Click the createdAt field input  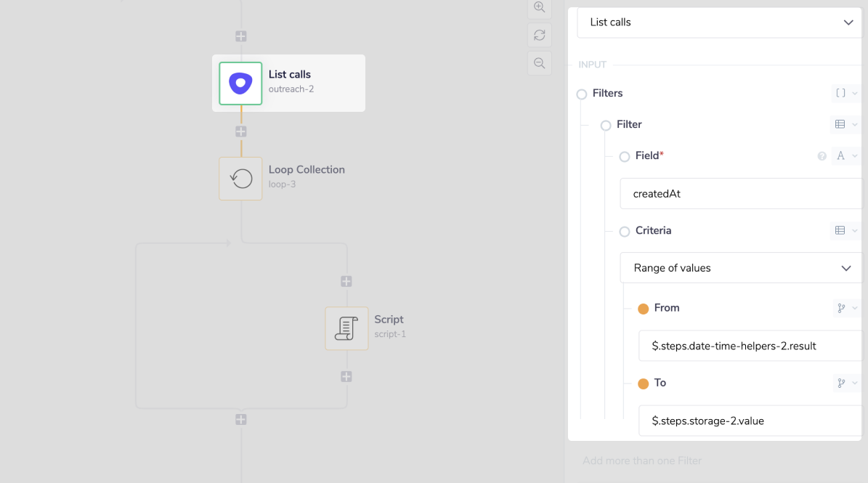click(x=741, y=194)
